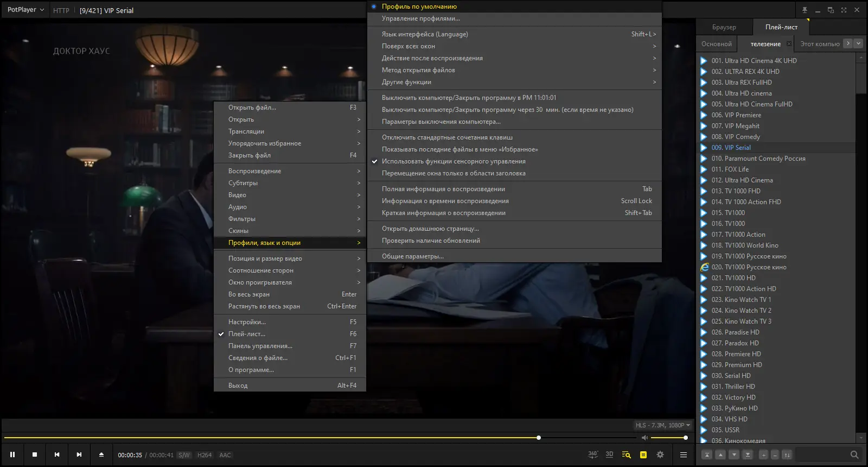
Task: Open the settings gear in control bar
Action: click(x=660, y=455)
